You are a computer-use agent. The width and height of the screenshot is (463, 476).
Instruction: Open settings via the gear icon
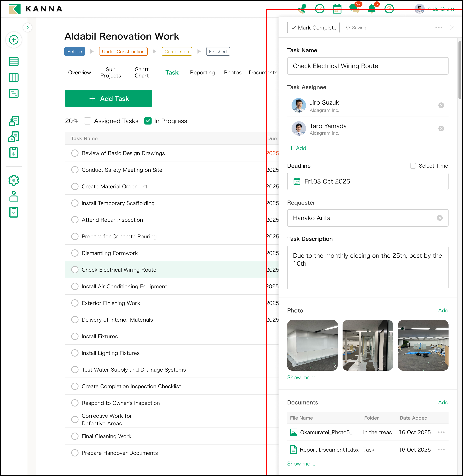[x=14, y=180]
